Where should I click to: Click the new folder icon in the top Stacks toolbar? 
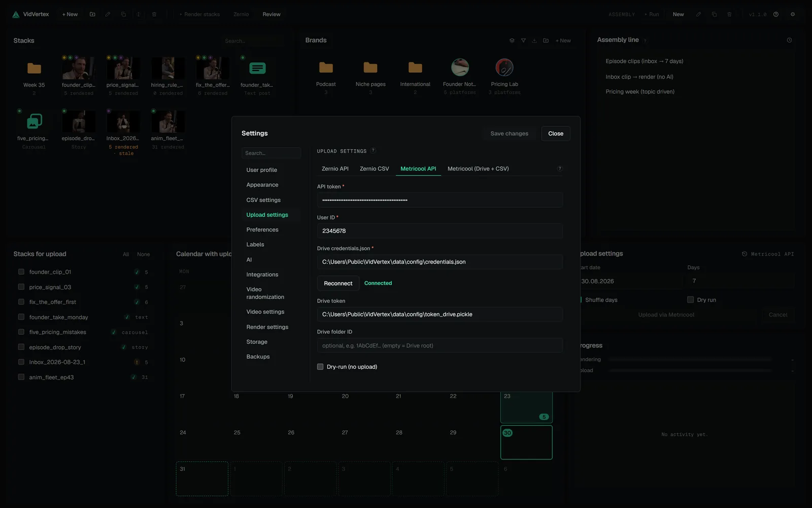click(x=92, y=14)
